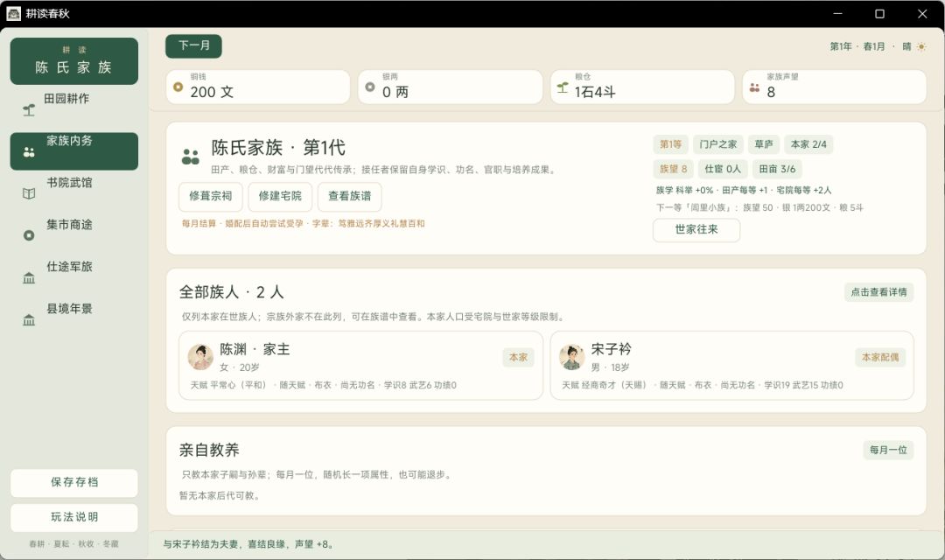Click the 本家 tag on 陈渊's card
Screen dimensions: 945x560
[518, 358]
